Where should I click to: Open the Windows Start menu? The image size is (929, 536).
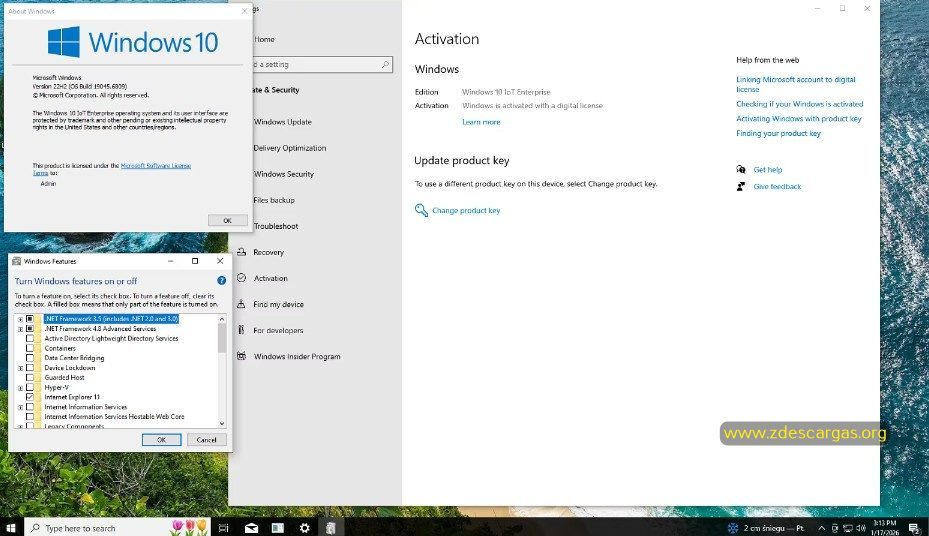click(x=11, y=528)
